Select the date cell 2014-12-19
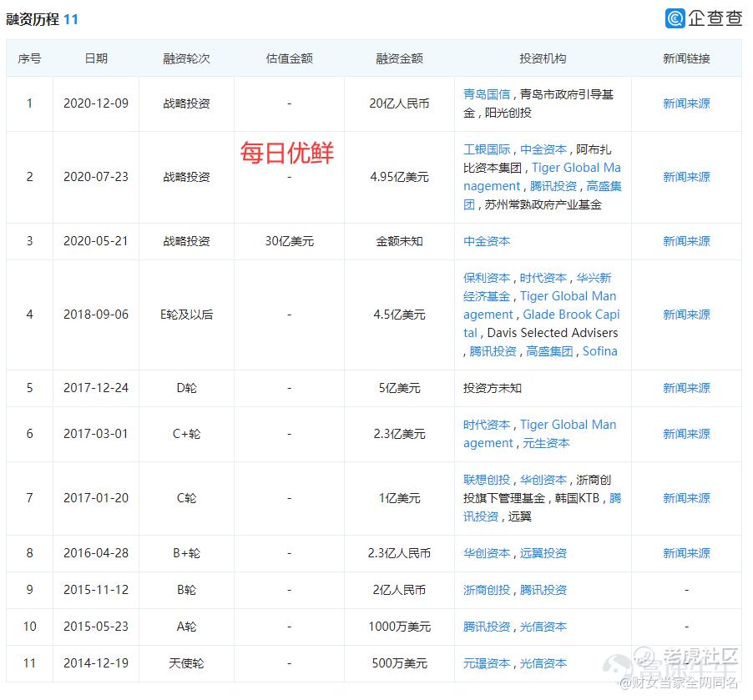Viewport: 753px width, 700px height. pos(96,664)
